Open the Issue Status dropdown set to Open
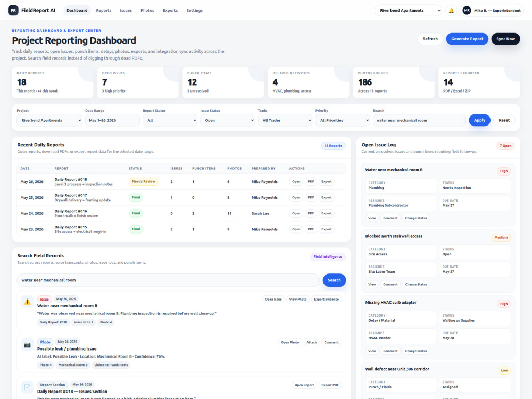532x399 pixels. click(x=227, y=120)
